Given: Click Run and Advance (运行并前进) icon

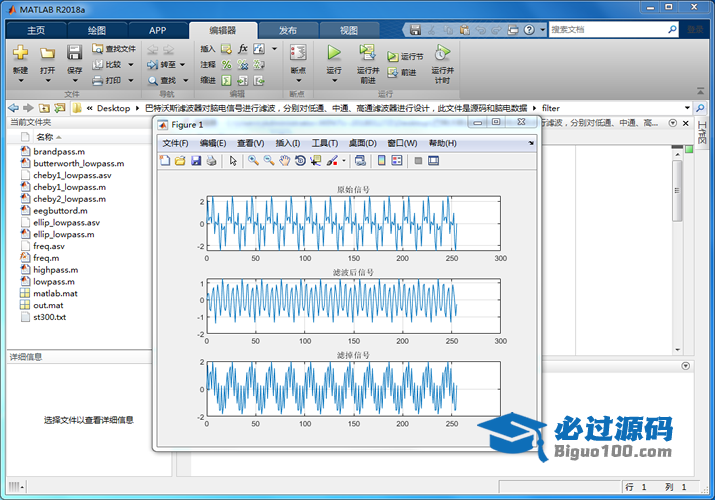Looking at the screenshot, I should click(x=368, y=52).
